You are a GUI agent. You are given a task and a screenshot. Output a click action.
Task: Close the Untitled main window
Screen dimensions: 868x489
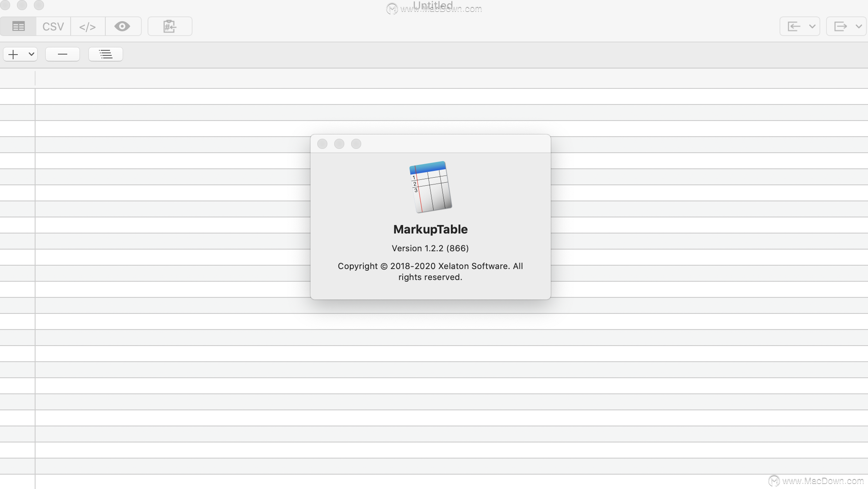tap(5, 5)
